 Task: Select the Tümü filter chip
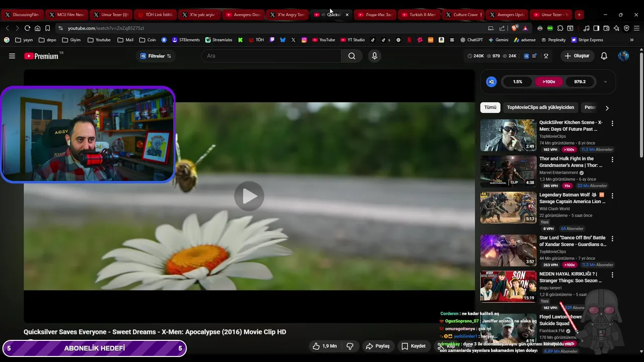point(490,107)
